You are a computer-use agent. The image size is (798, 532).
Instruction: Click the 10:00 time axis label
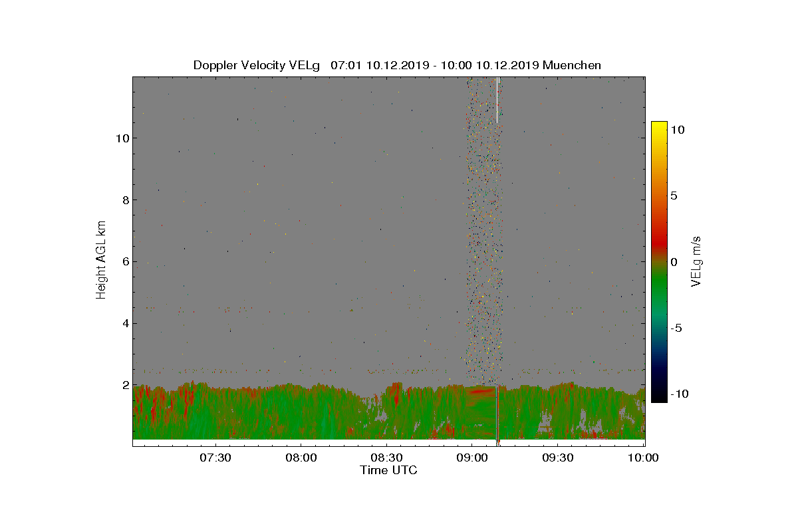point(643,458)
